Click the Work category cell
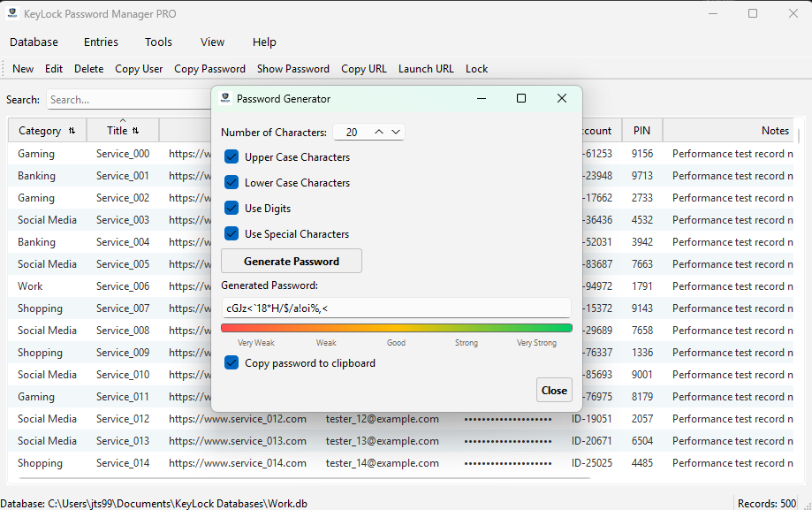The height and width of the screenshot is (510, 812). pyautogui.click(x=30, y=286)
